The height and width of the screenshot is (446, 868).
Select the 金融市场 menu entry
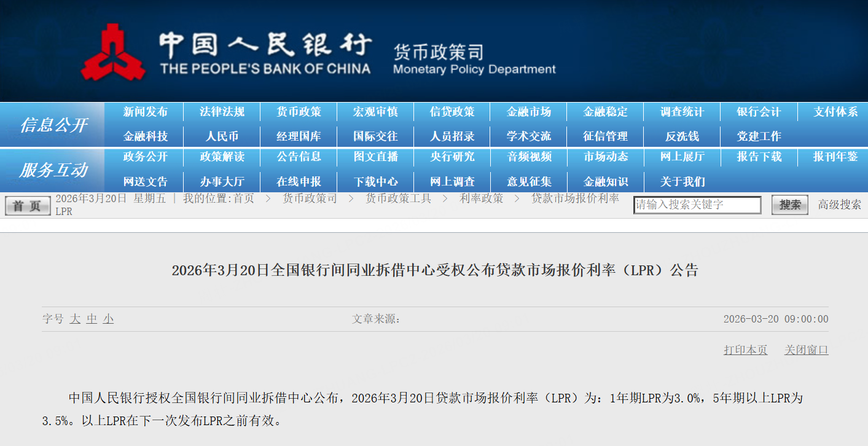(x=529, y=112)
